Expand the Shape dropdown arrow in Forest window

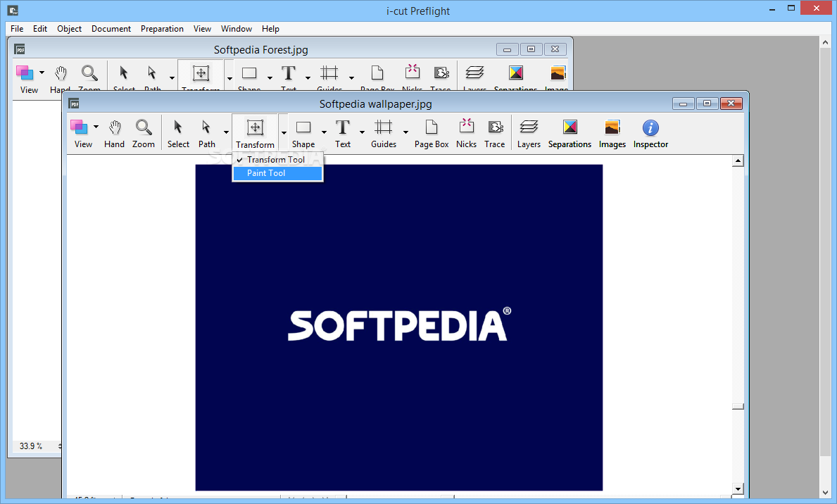point(270,78)
